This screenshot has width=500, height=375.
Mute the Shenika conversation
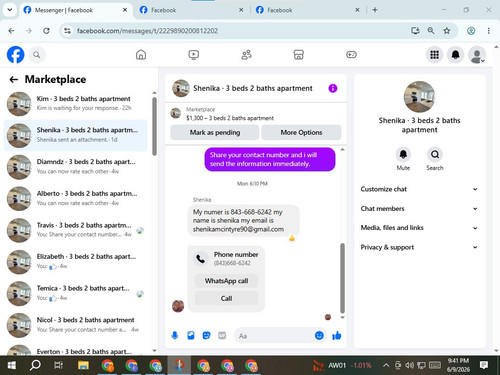pyautogui.click(x=403, y=154)
